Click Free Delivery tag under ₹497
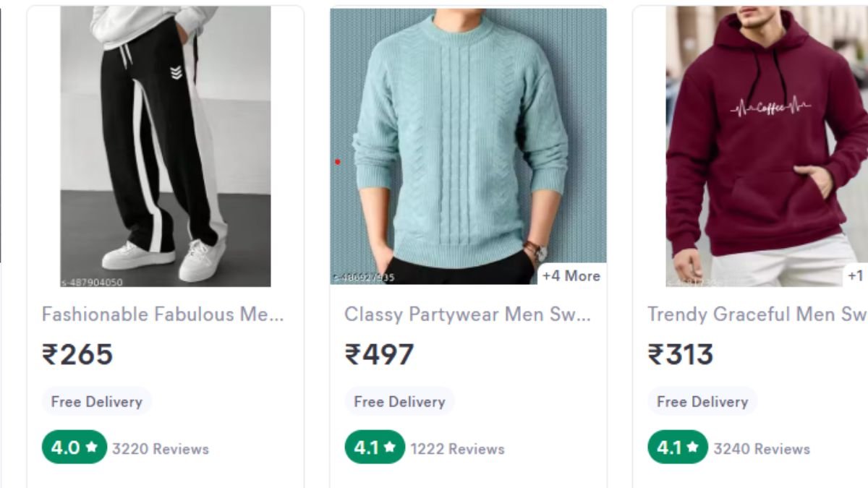 (x=399, y=401)
